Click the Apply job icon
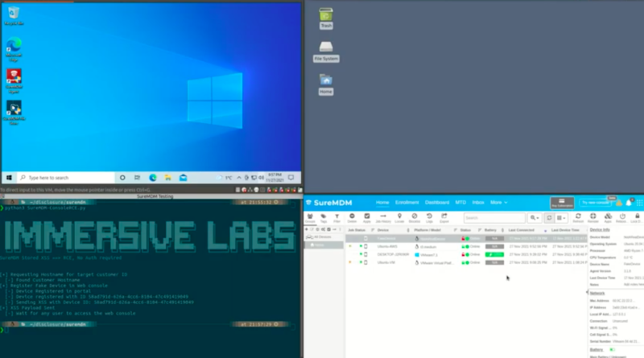This screenshot has width=644, height=358. pos(367,218)
